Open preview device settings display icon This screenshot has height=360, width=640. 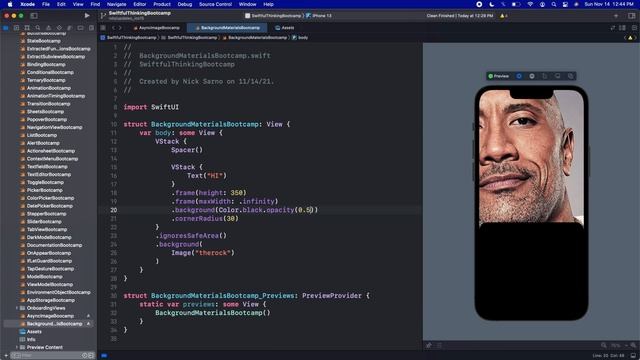tap(558, 76)
